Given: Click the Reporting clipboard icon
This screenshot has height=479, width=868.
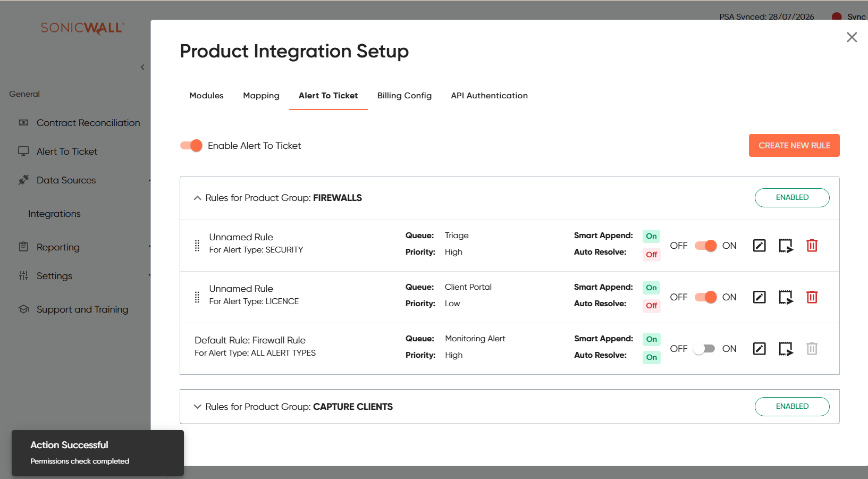Looking at the screenshot, I should coord(23,247).
